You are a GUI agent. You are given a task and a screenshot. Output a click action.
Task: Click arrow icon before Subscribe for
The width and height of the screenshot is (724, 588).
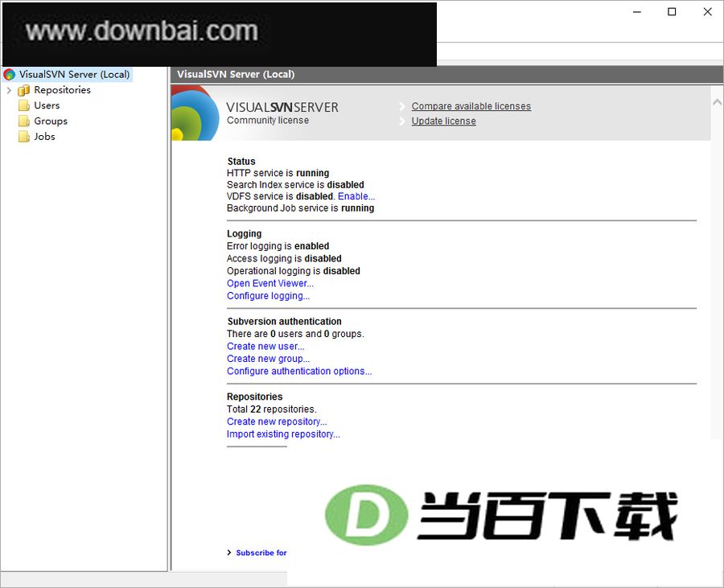(229, 553)
